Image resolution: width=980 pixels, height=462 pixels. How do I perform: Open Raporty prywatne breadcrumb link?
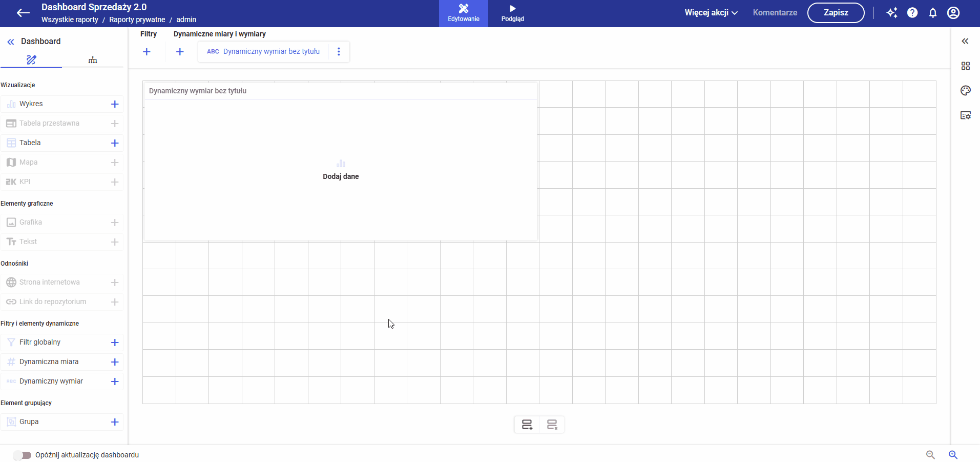tap(137, 19)
